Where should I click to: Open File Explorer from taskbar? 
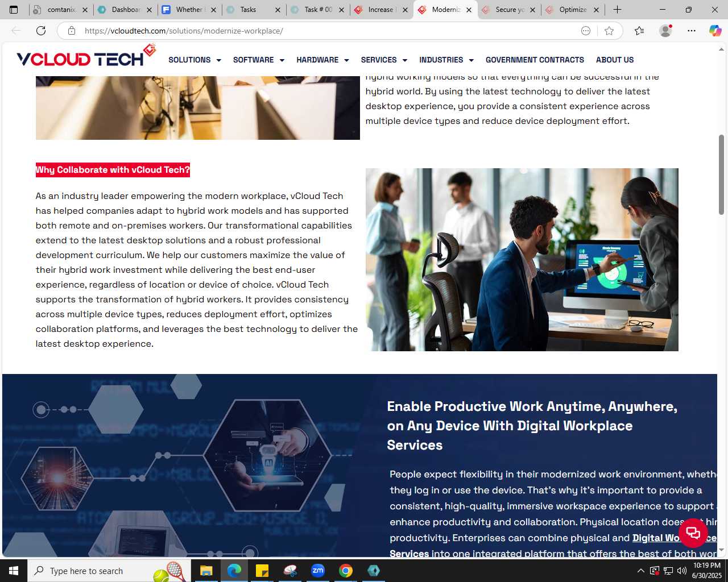(206, 571)
